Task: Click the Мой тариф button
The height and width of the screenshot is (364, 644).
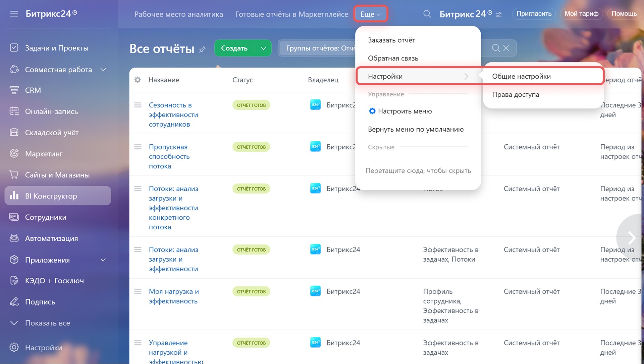Action: (x=581, y=14)
